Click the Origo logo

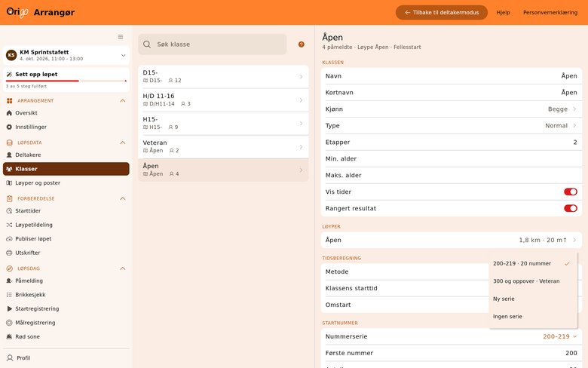pos(17,12)
